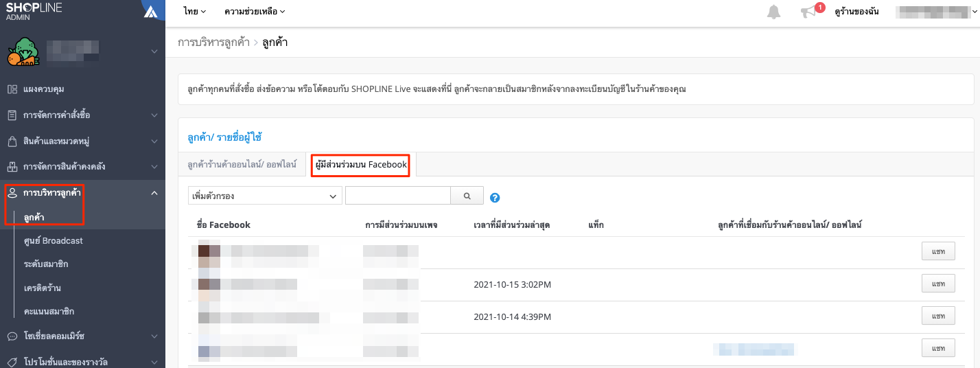Image resolution: width=980 pixels, height=368 pixels.
Task: Click การมีส่วนร่วมบนเพจ column header
Action: point(401,225)
